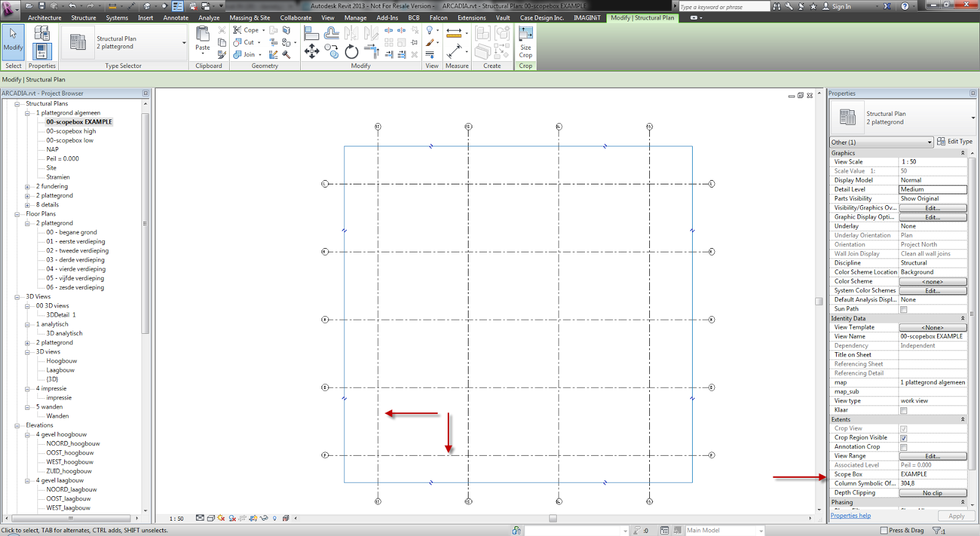Switch to the Annotate ribbon tab
Image resolution: width=980 pixels, height=536 pixels.
176,18
